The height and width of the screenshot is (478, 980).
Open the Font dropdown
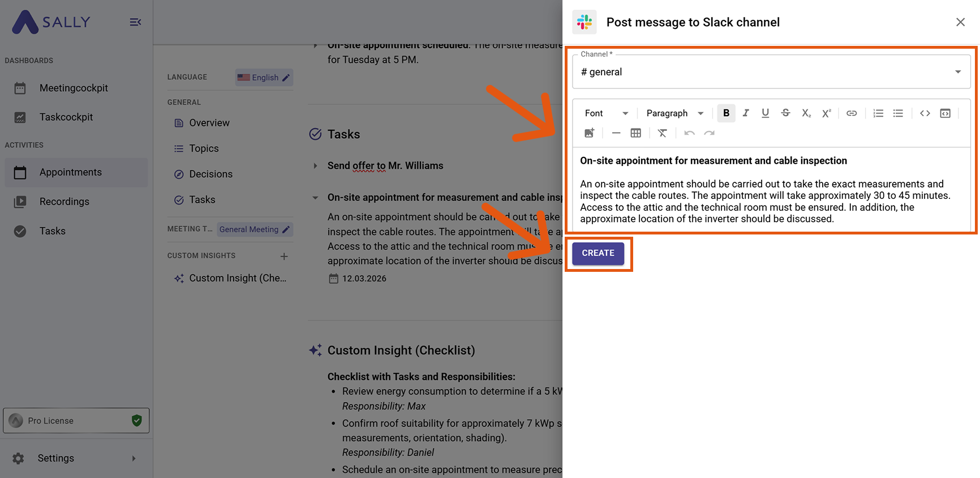606,113
